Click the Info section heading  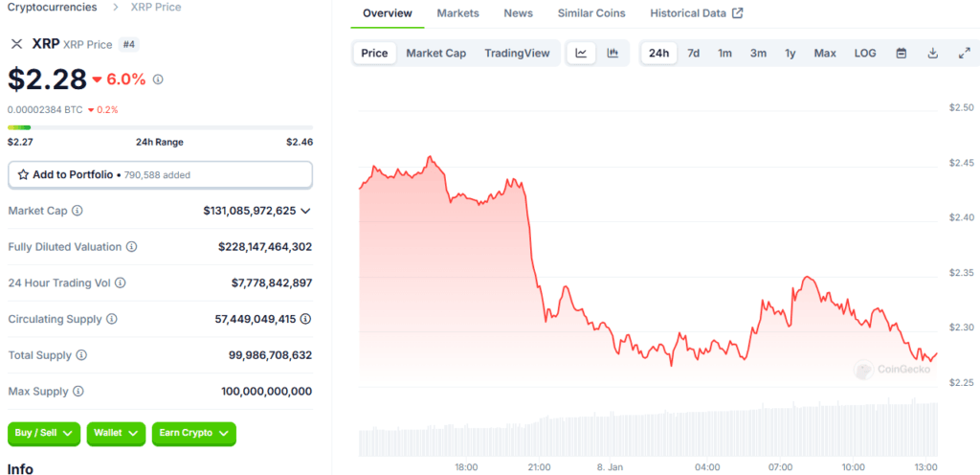[20, 468]
